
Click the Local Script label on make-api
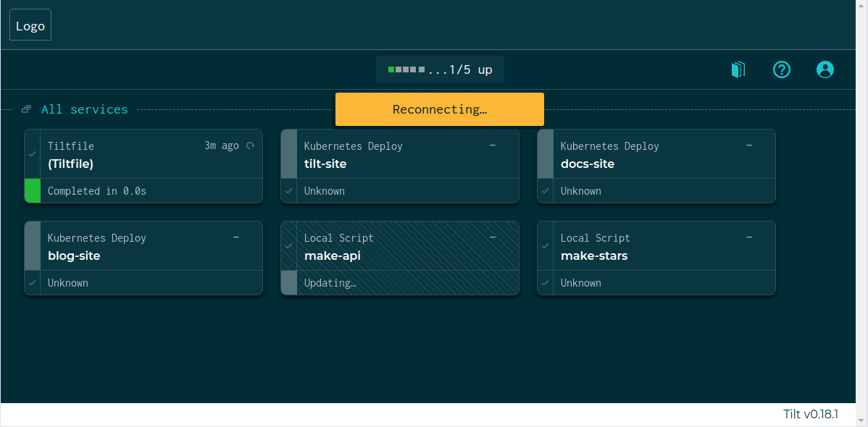click(339, 238)
